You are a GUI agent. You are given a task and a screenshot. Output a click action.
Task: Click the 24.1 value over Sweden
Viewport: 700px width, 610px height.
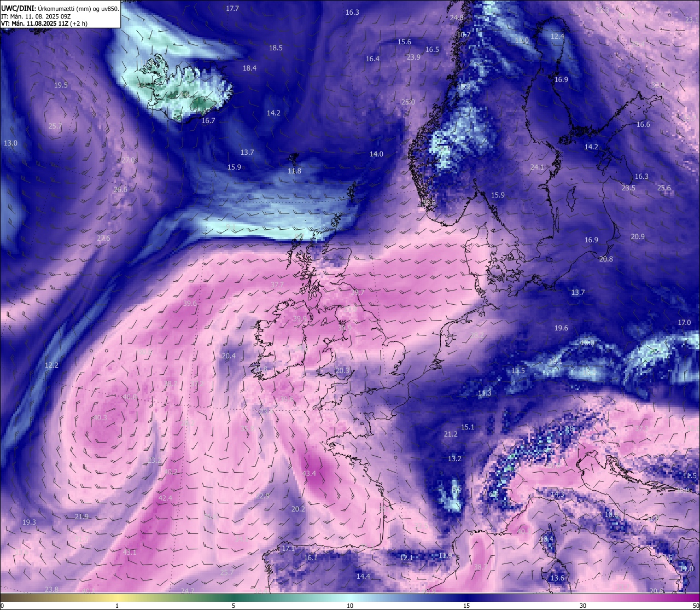[537, 167]
